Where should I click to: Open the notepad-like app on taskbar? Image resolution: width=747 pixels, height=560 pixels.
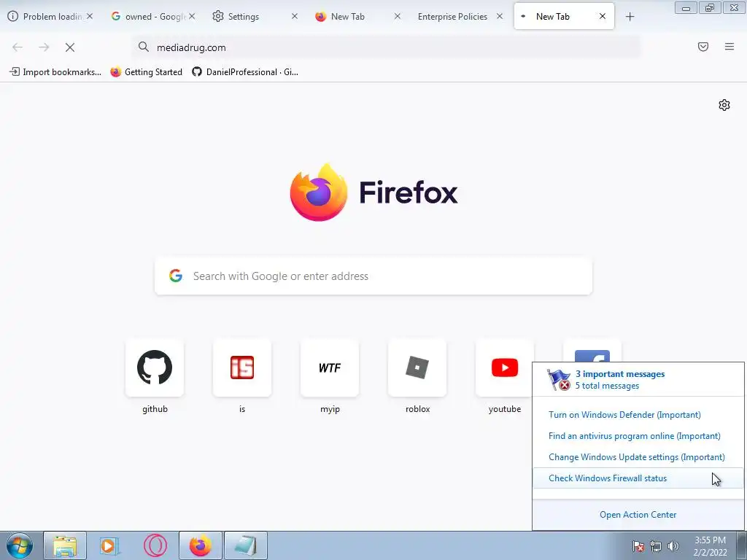coord(246,545)
